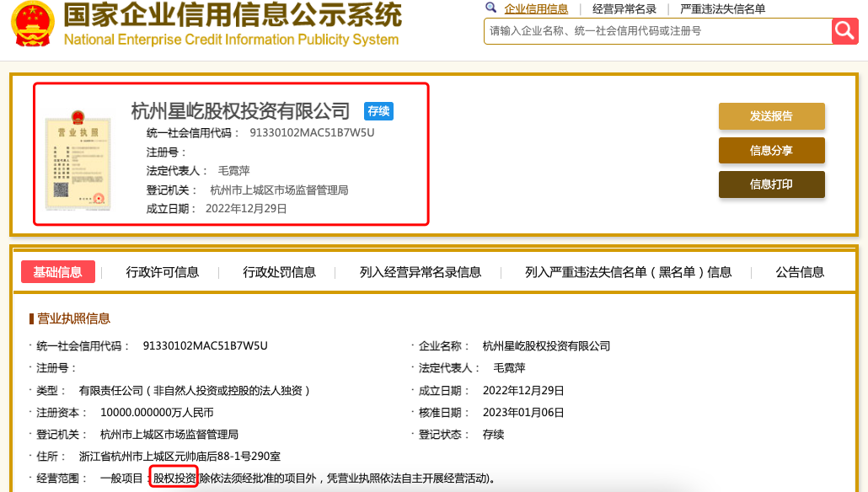The width and height of the screenshot is (868, 492).
Task: Click the 浙江省杭州市上城区元帅庙后88-1号290室 address
Action: point(179,457)
